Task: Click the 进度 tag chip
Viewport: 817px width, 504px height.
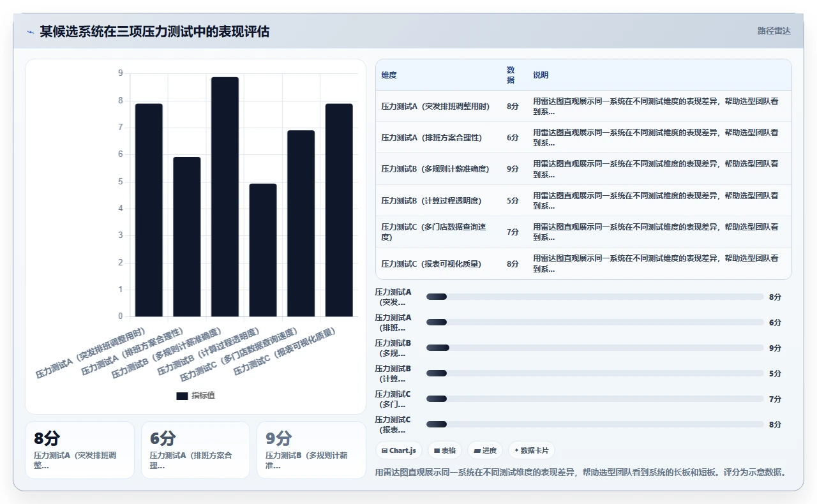Action: (x=485, y=450)
